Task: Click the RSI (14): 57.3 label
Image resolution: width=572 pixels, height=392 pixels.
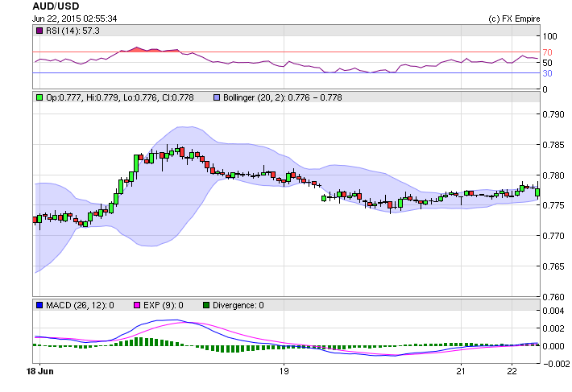Action: click(73, 31)
